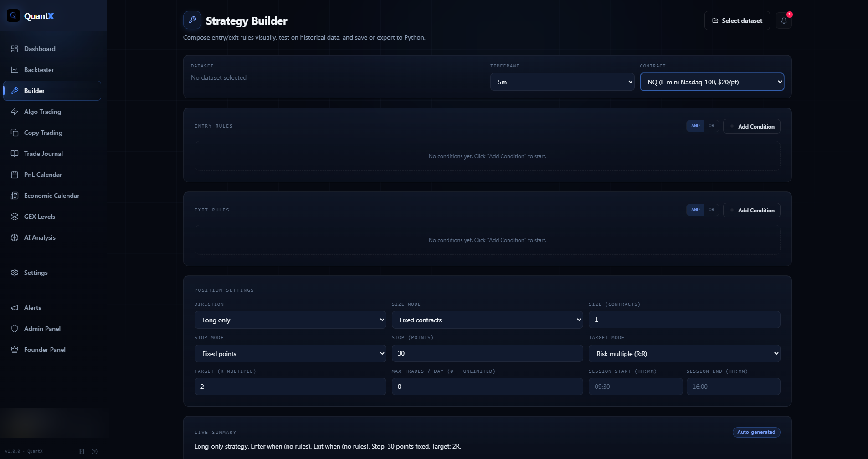Viewport: 868px width, 459px height.
Task: Click the Copy Trading duplicate icon
Action: tap(15, 133)
